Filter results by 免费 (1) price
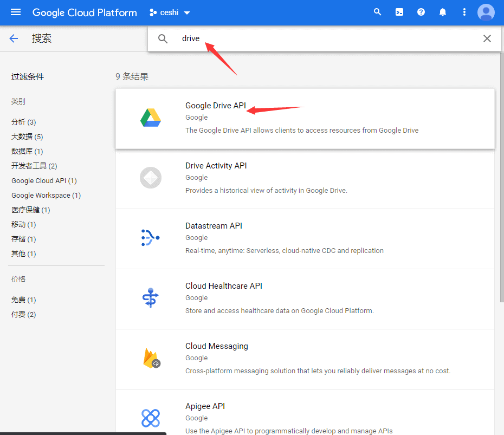 (24, 300)
